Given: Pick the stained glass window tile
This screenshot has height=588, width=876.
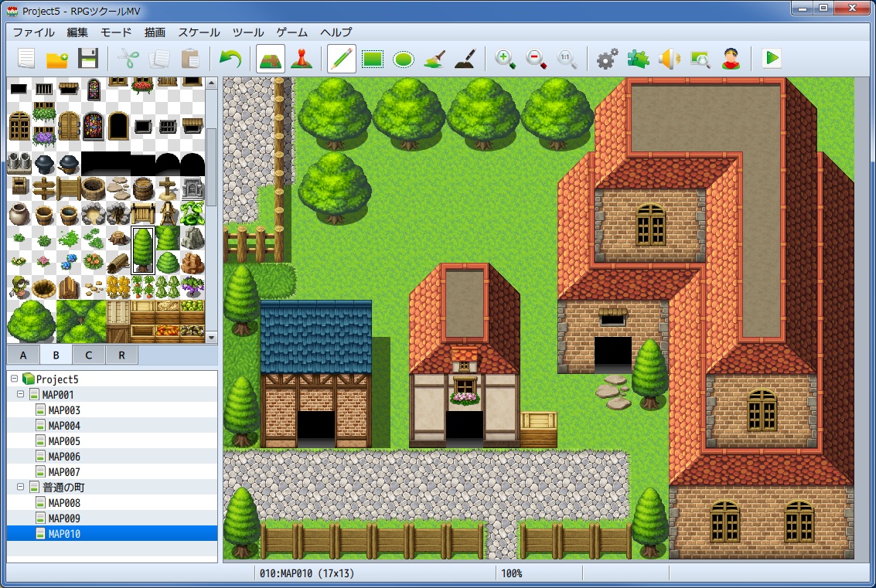Looking at the screenshot, I should click(94, 126).
